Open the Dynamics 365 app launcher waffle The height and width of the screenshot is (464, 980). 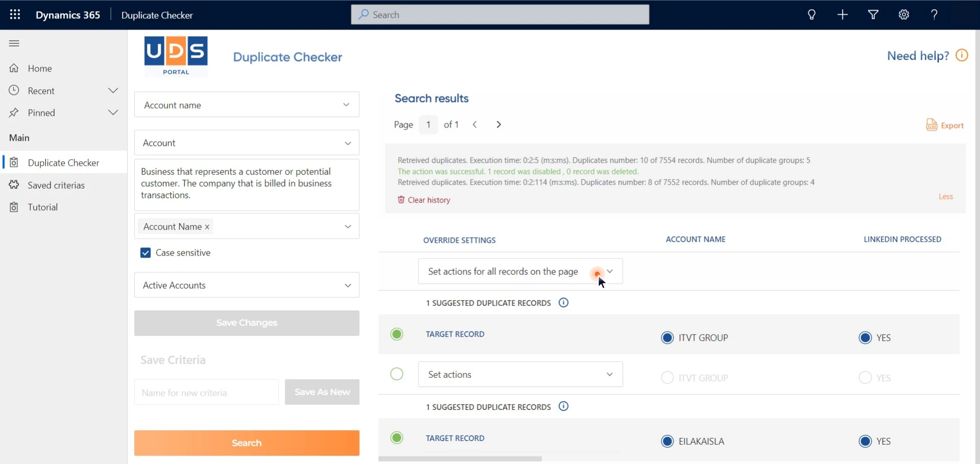[15, 15]
